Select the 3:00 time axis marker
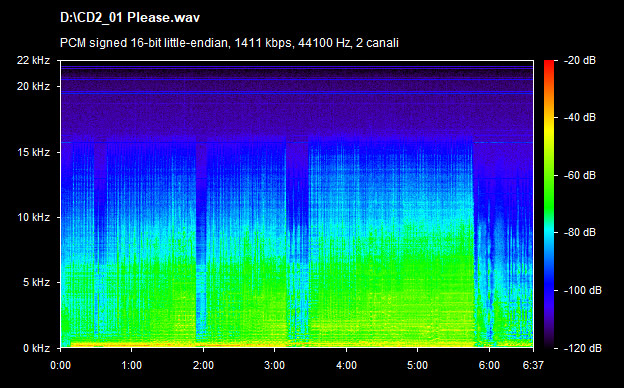This screenshot has width=624, height=388. click(x=275, y=365)
